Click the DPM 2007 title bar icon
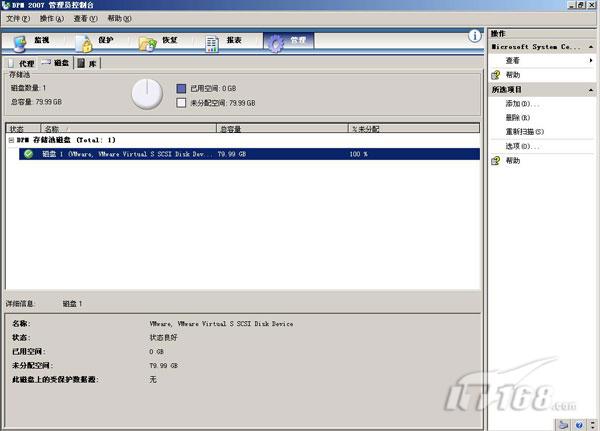The height and width of the screenshot is (431, 600). (5, 5)
